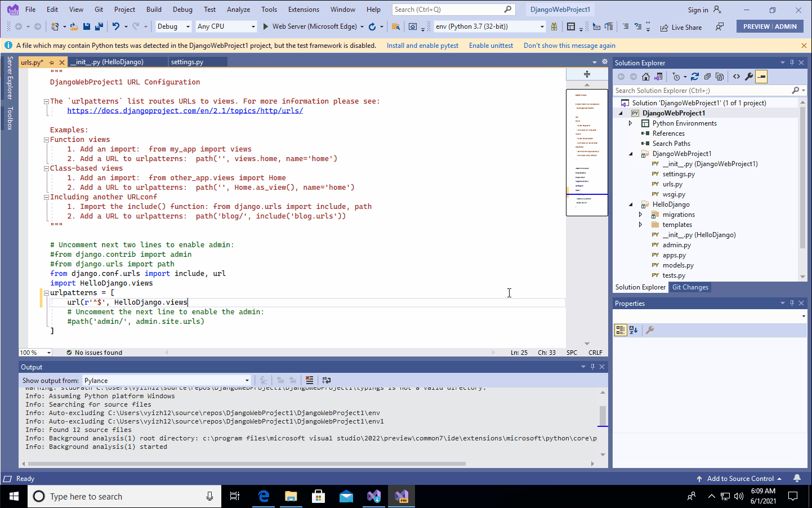Click Refresh in Solution Explorer toolbar
Image resolution: width=812 pixels, height=508 pixels.
tap(695, 77)
